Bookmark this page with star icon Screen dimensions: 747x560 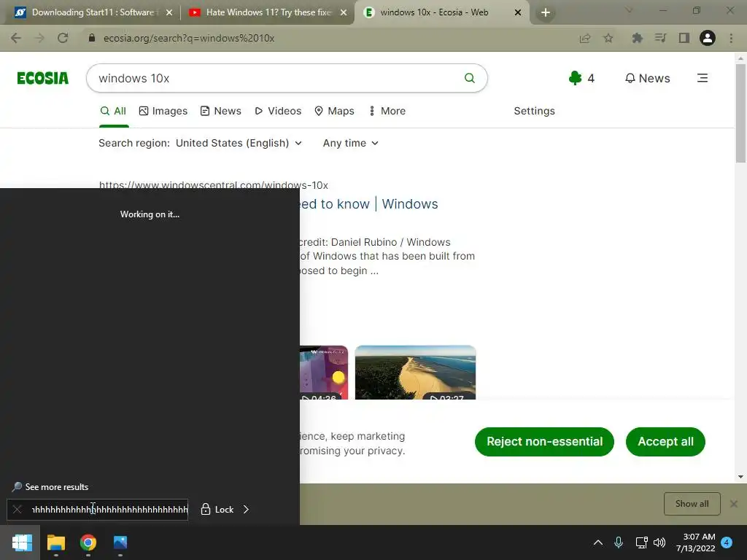coord(608,38)
